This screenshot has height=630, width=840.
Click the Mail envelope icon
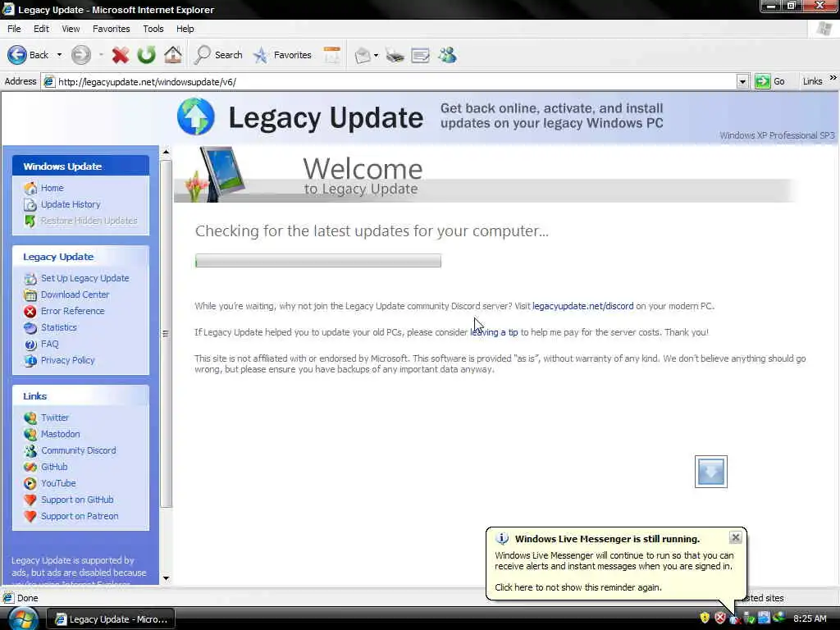[363, 55]
